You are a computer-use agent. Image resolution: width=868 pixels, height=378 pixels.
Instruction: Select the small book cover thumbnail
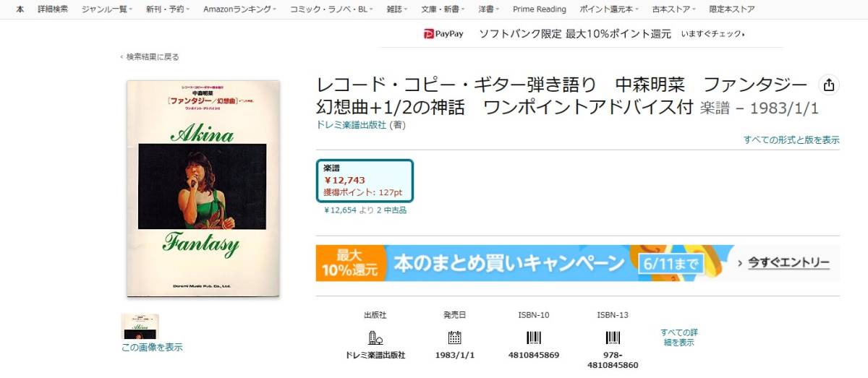coord(140,327)
